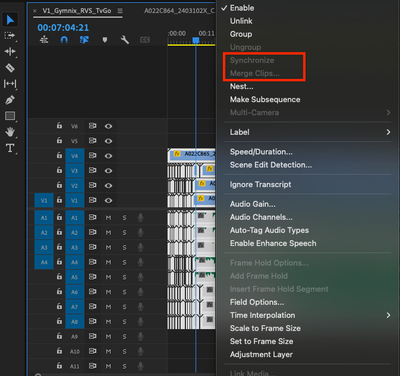Toggle track lock on V2

(59, 185)
